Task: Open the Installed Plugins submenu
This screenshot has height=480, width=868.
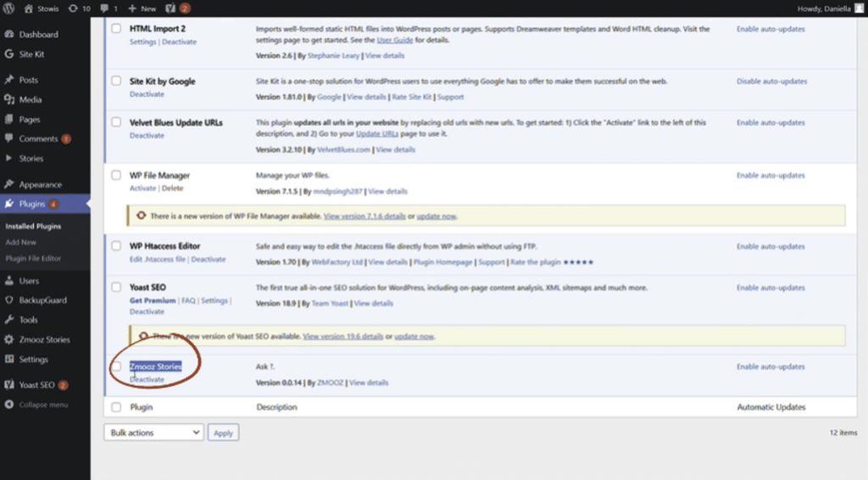Action: click(33, 226)
